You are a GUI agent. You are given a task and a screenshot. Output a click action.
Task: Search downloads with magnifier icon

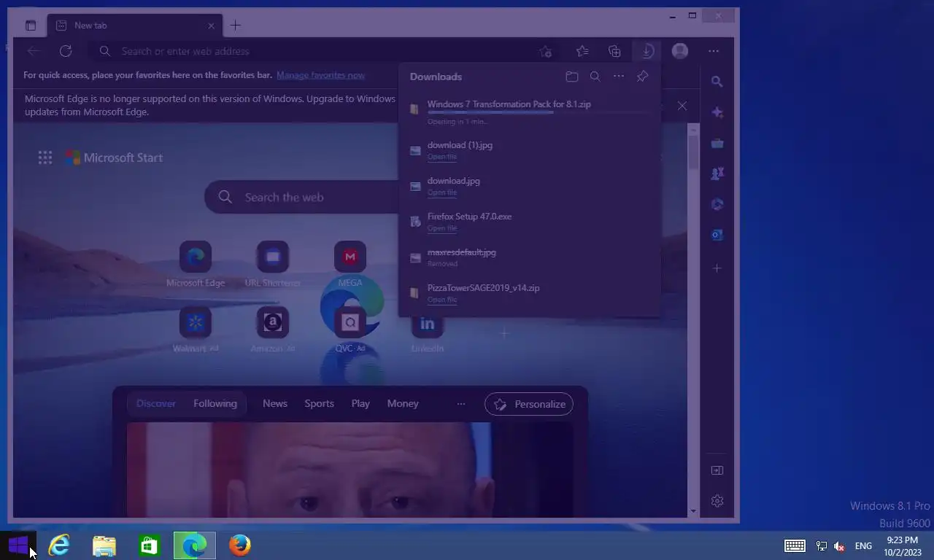(x=595, y=77)
